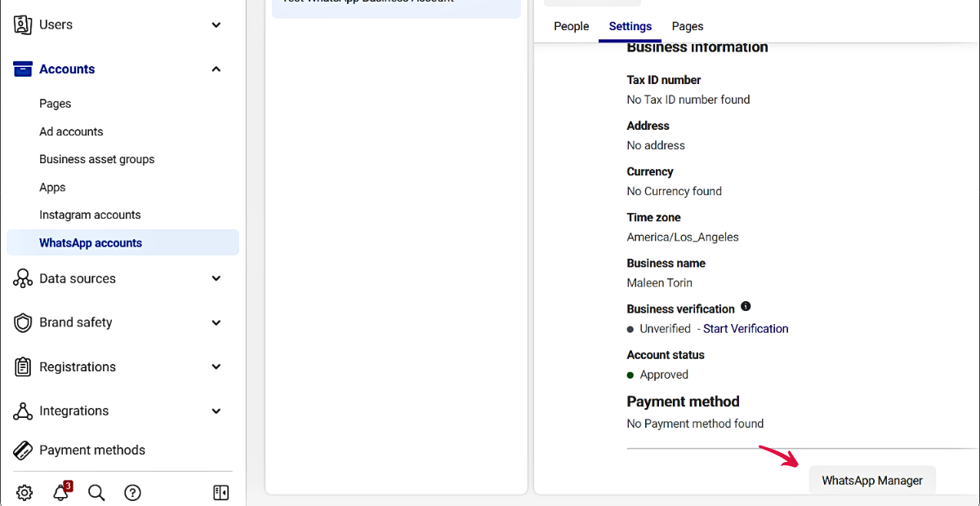Click the Brand safety shield icon
980x506 pixels.
coord(23,322)
